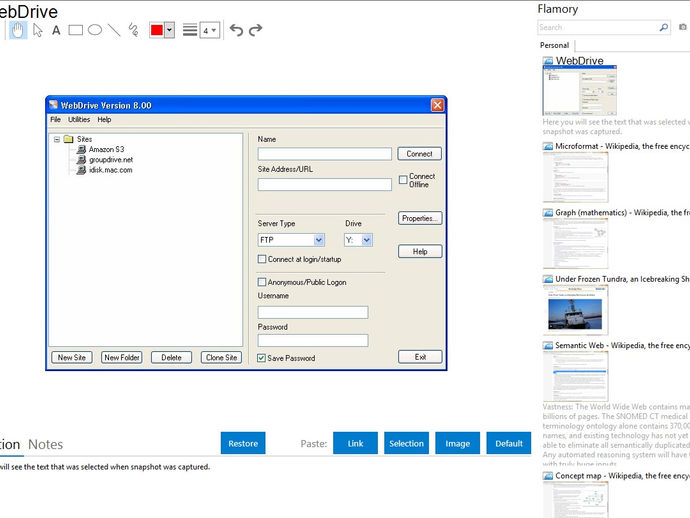Click the line thickness icon
The width and height of the screenshot is (690, 518).
click(190, 30)
